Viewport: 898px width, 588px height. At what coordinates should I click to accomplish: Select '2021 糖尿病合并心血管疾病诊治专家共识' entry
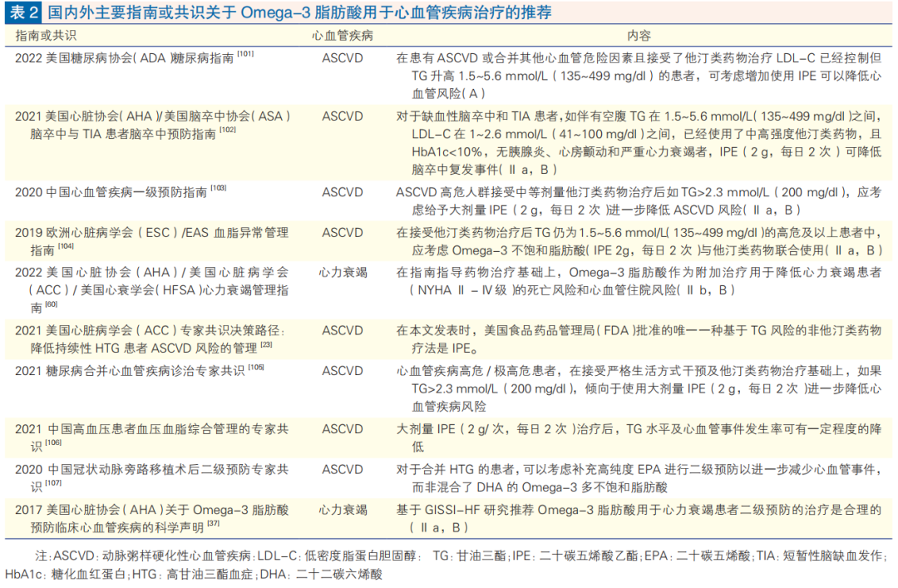[x=130, y=372]
